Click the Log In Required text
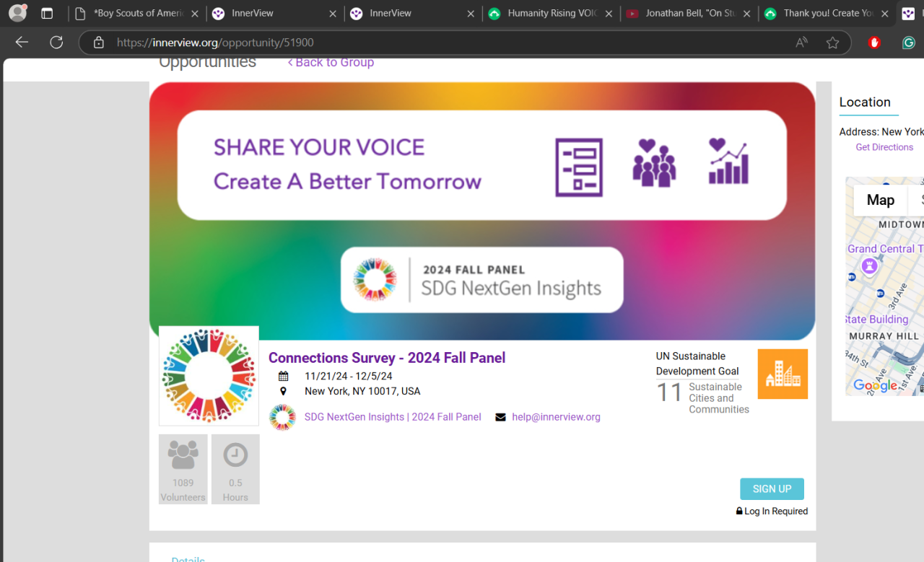924x562 pixels. tap(776, 511)
